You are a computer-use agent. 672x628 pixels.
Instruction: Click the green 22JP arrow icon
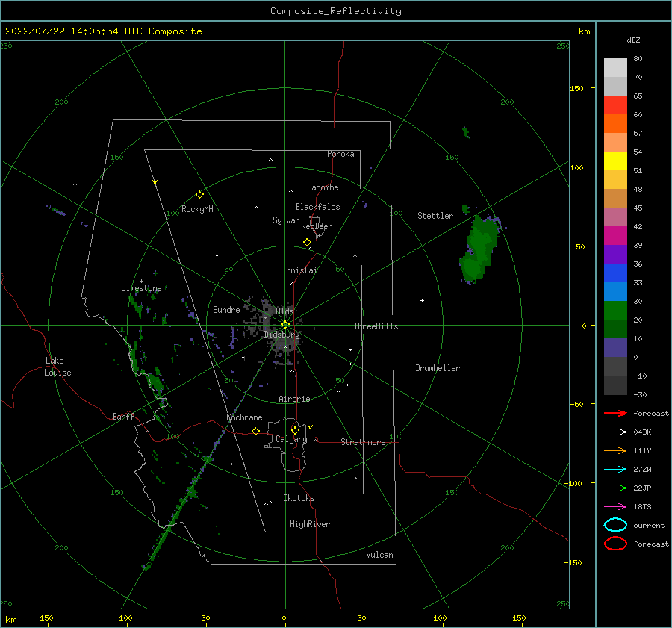[x=615, y=488]
